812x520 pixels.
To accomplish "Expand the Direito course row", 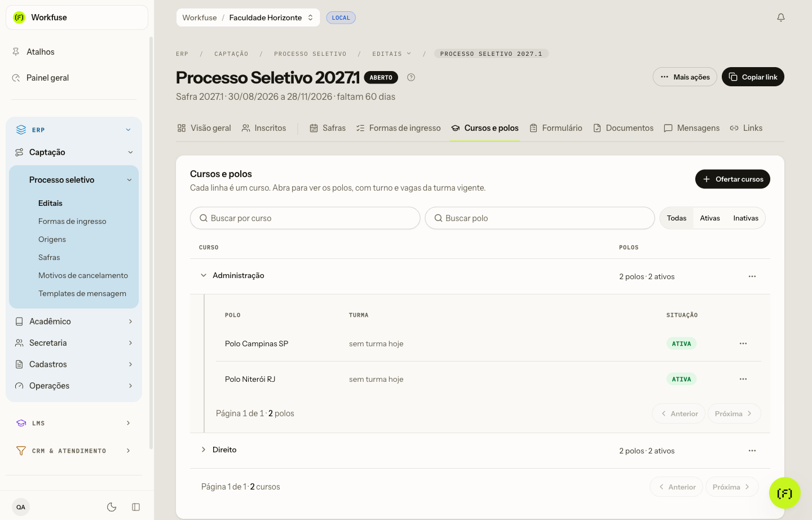I will (x=204, y=450).
